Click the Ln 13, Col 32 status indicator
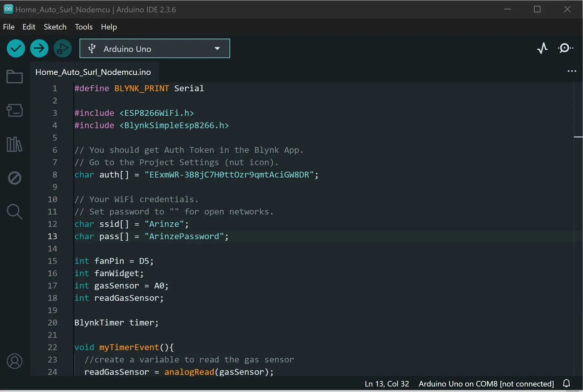This screenshot has width=583, height=392. 387,384
